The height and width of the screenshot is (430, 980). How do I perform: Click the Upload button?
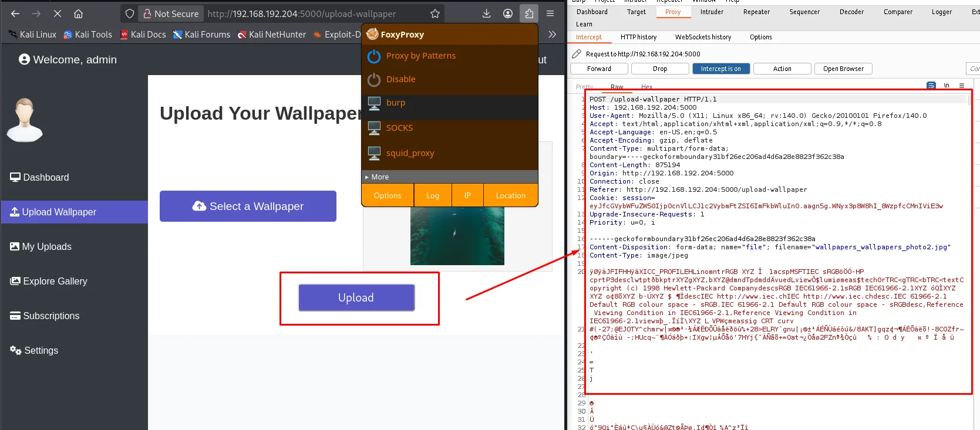(356, 297)
